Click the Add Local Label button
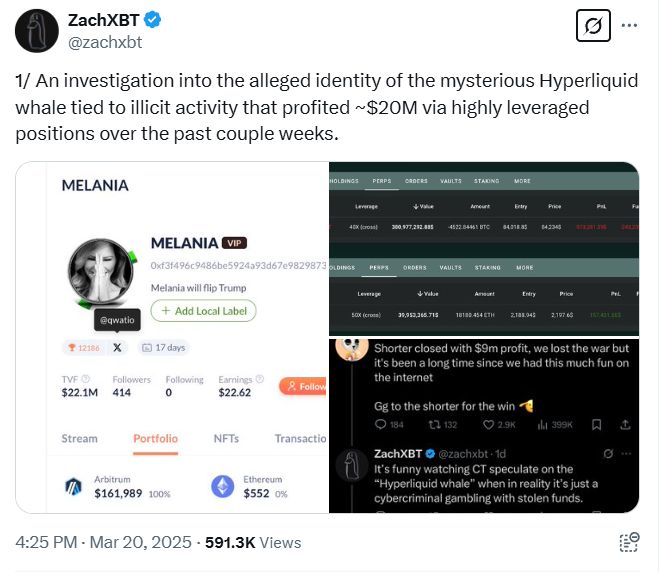 pos(203,311)
